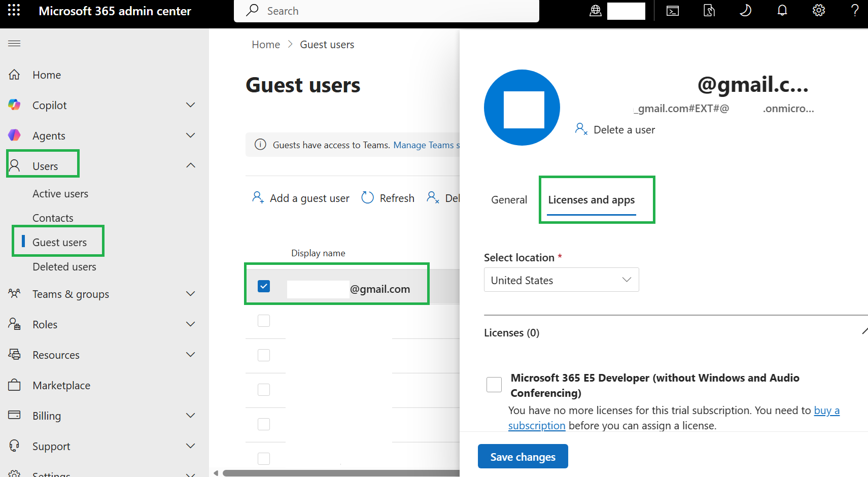The height and width of the screenshot is (477, 868).
Task: Click the Marketplace bag icon
Action: (x=14, y=385)
